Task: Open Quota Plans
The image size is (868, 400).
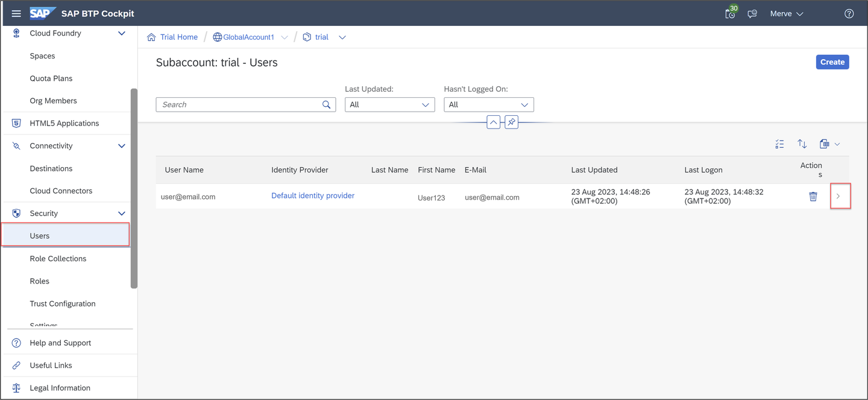Action: point(51,78)
